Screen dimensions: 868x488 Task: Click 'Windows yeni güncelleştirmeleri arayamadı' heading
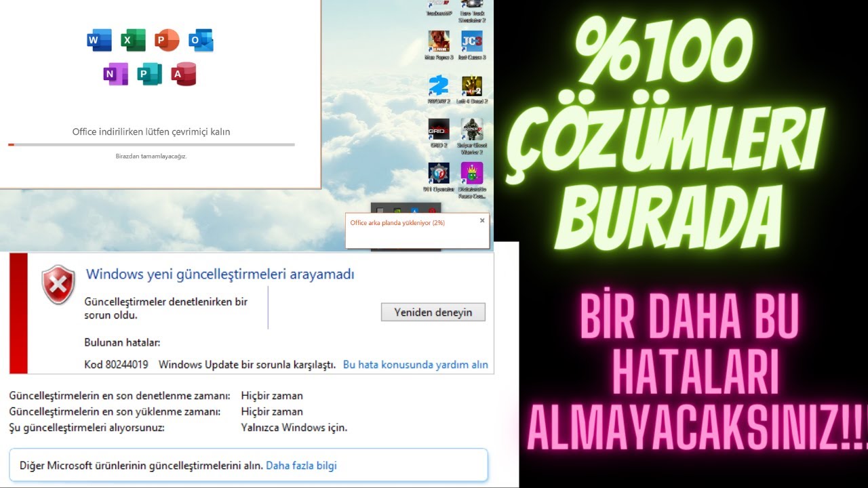[220, 274]
